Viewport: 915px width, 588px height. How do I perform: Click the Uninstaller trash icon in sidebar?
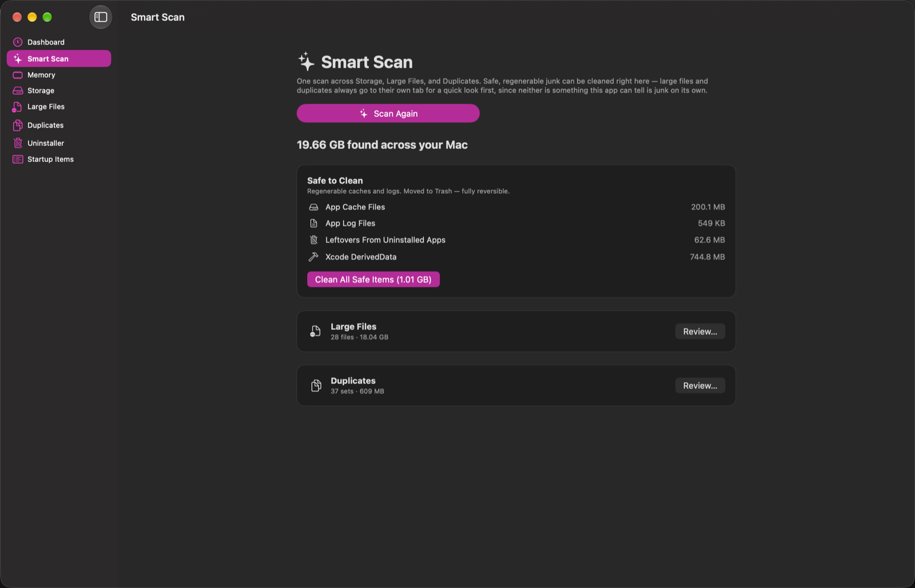point(18,143)
